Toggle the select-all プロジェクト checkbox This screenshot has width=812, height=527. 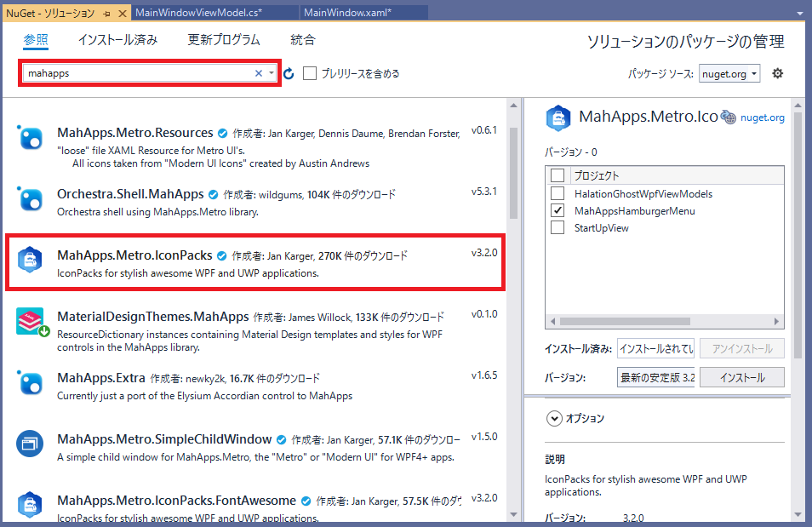click(x=558, y=175)
